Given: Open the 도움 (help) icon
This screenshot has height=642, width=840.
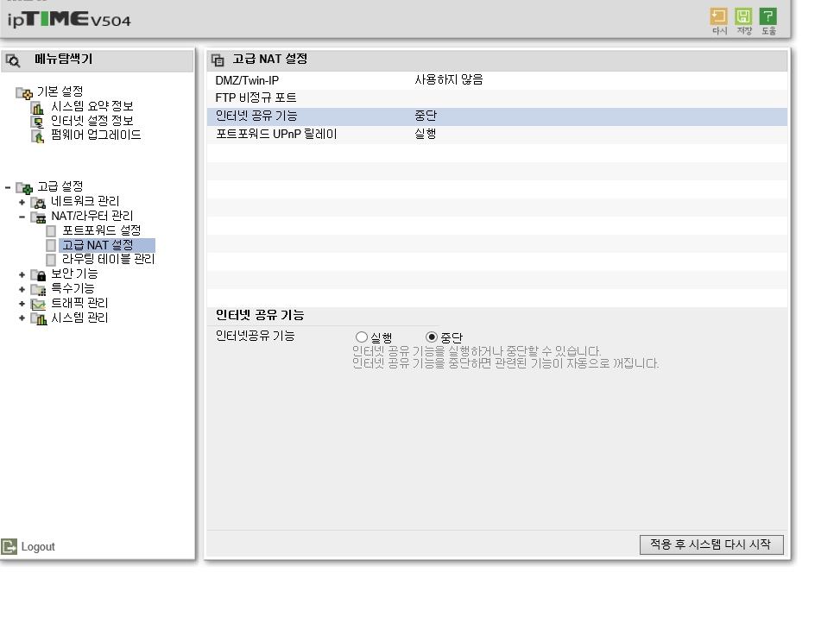Looking at the screenshot, I should pos(768,16).
